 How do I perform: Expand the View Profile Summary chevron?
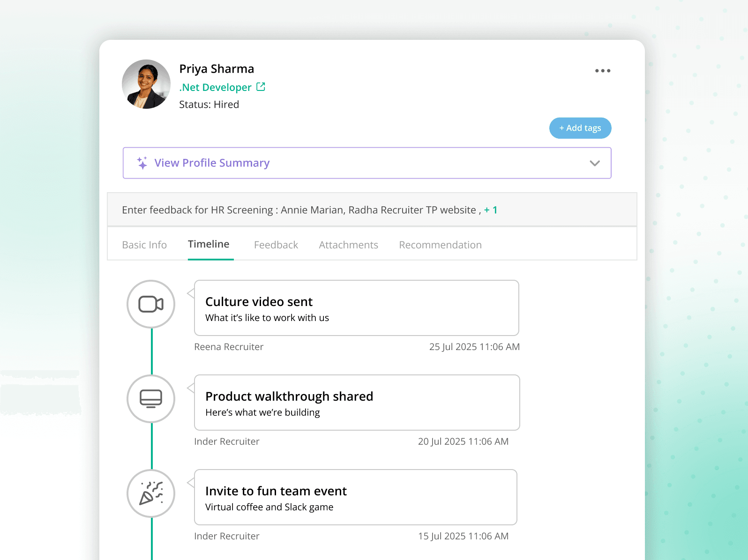coord(595,163)
